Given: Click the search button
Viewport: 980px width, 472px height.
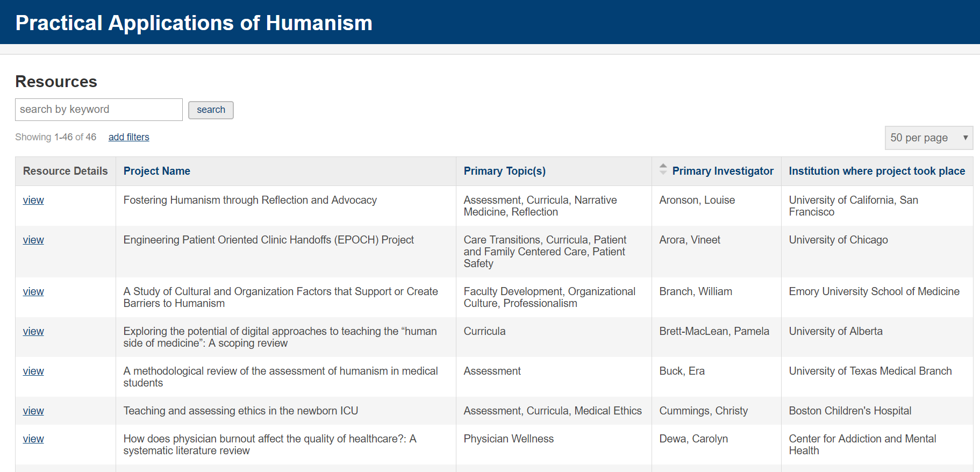Looking at the screenshot, I should (211, 110).
